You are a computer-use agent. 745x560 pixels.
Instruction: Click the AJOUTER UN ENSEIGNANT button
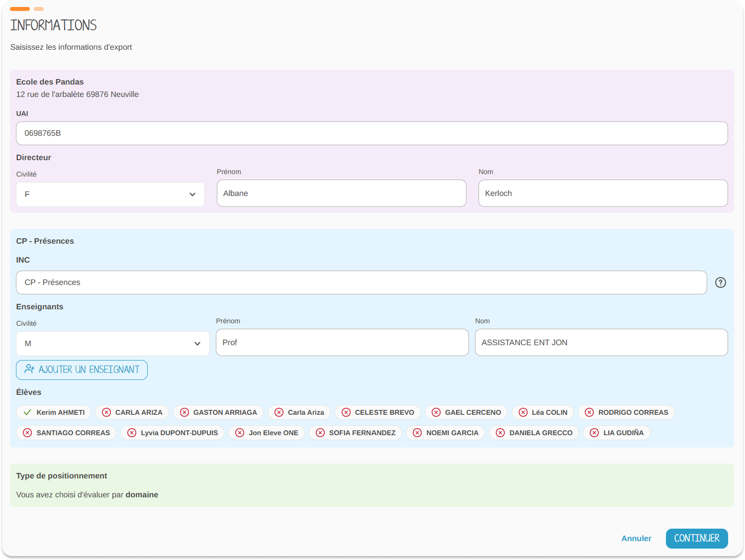(82, 370)
